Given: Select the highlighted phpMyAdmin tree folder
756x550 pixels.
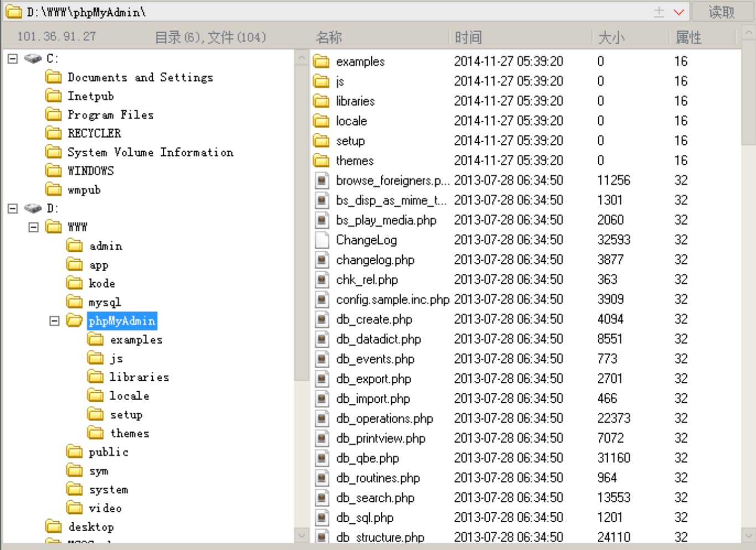Looking at the screenshot, I should click(122, 321).
